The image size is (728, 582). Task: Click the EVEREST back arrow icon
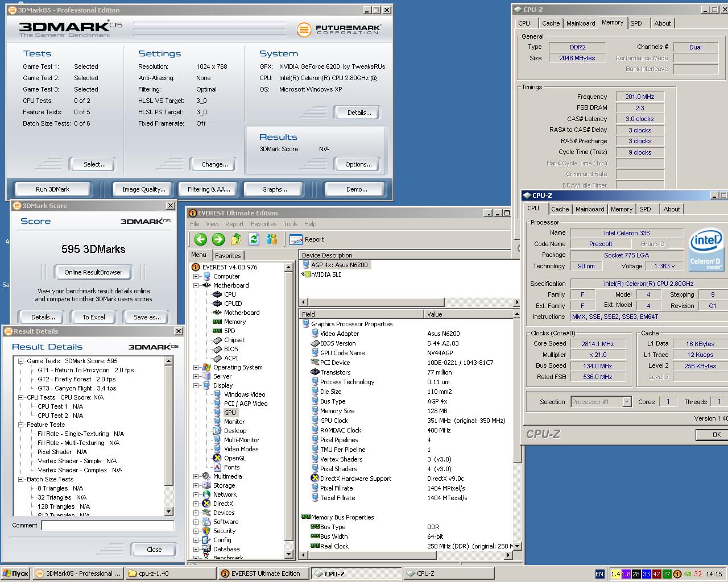tap(200, 239)
